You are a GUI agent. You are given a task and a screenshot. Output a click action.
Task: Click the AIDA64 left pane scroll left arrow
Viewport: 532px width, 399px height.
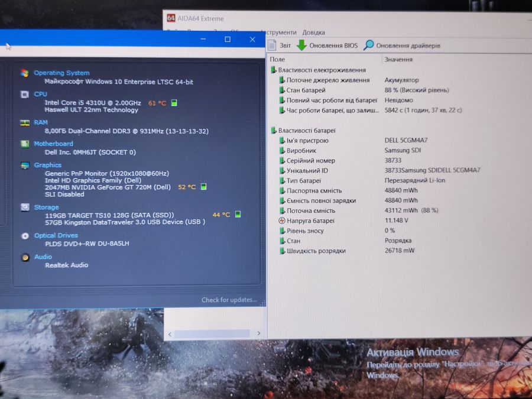point(170,334)
